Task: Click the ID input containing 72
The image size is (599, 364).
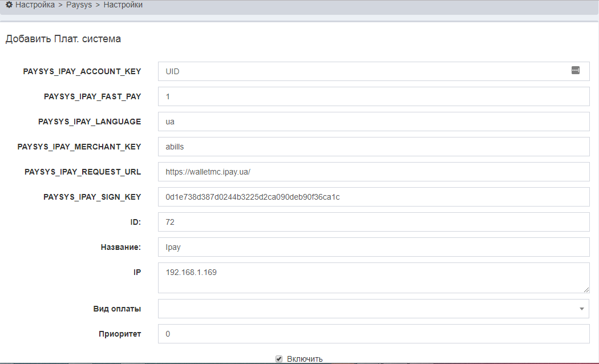Action: pos(374,222)
